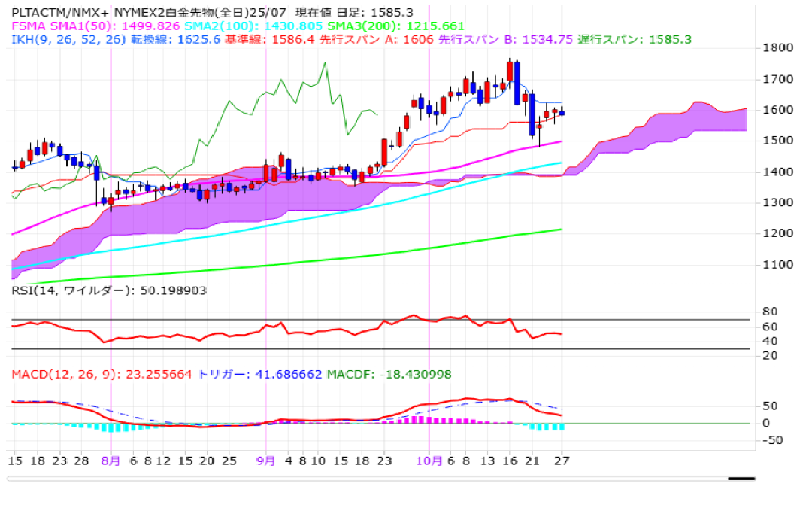812x529 pixels.
Task: Click the 1800 price axis label
Action: coord(777,48)
